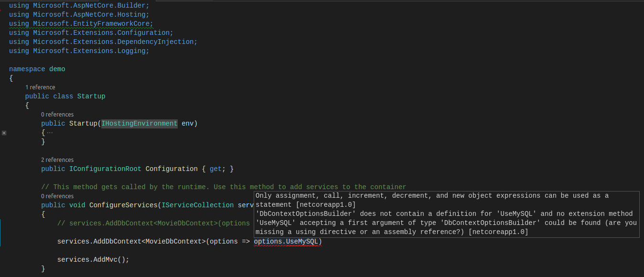Click the 'get' accessor keyword

click(215, 169)
